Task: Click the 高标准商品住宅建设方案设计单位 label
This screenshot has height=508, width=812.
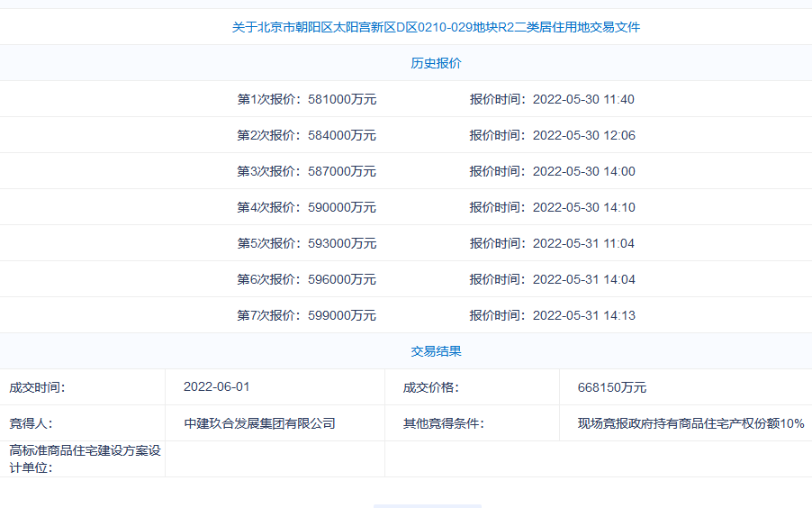Action: click(84, 458)
